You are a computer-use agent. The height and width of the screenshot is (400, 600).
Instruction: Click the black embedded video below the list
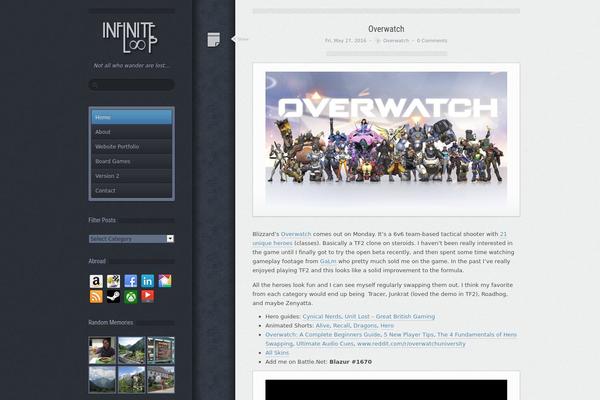[x=386, y=390]
